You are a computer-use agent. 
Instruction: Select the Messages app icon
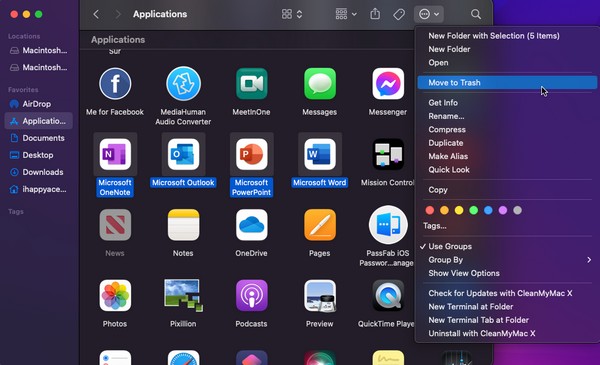tap(320, 84)
